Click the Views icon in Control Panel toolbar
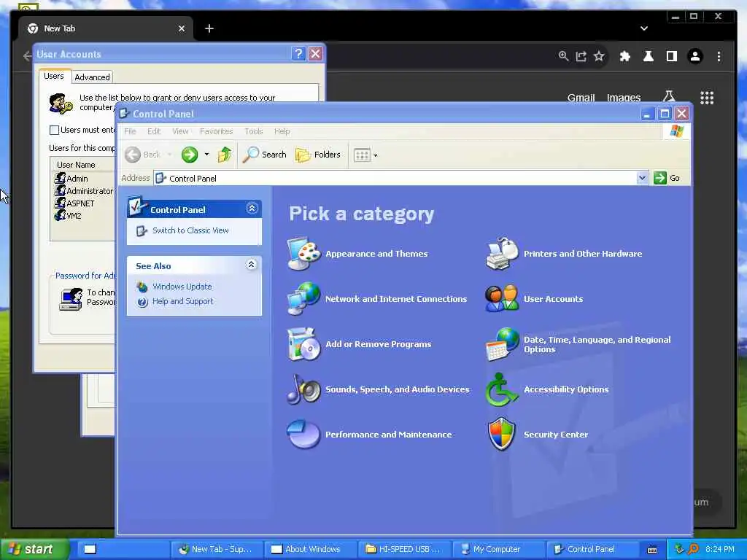 362,155
